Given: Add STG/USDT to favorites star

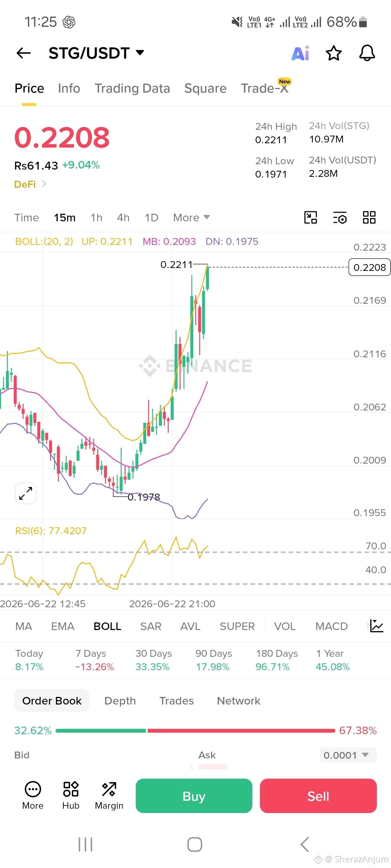Looking at the screenshot, I should [x=333, y=53].
